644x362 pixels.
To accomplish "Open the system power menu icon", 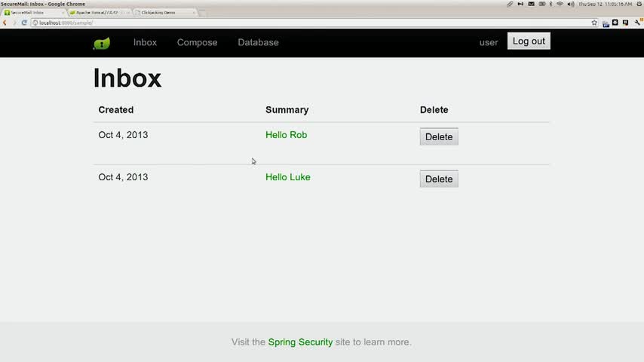I will [638, 4].
